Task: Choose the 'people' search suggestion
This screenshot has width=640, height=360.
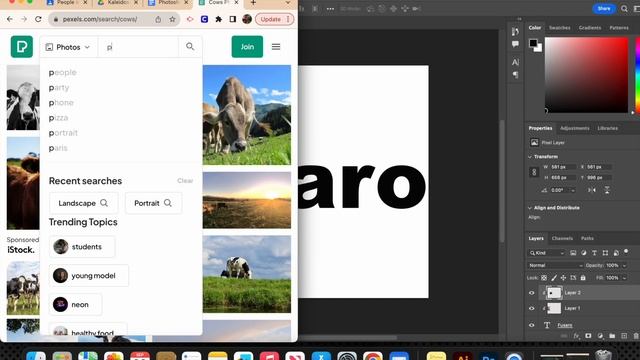Action: (62, 72)
